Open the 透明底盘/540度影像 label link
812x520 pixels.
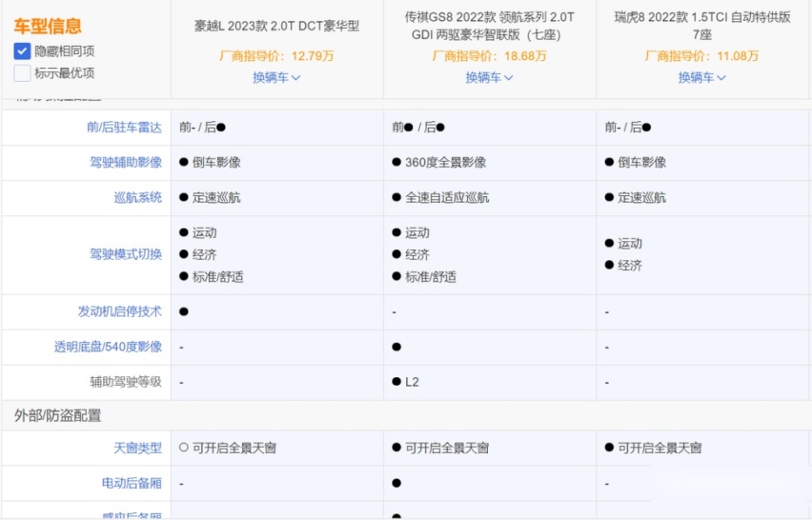click(x=109, y=347)
